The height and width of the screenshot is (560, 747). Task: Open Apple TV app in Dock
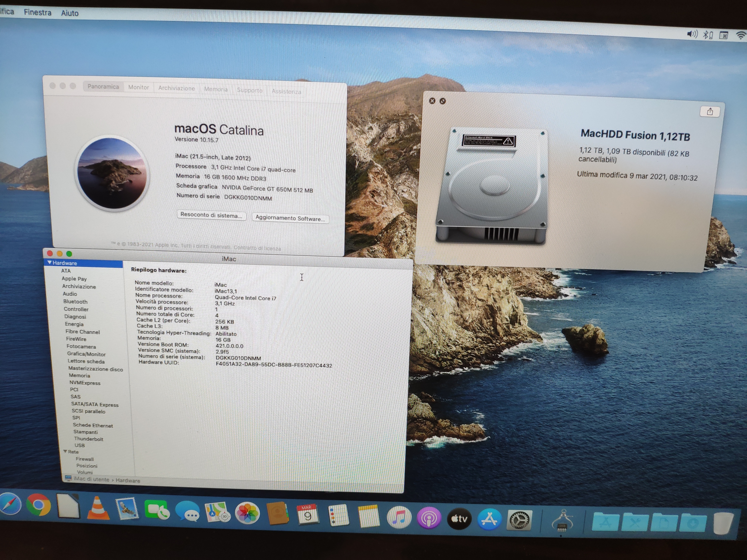[x=459, y=518]
